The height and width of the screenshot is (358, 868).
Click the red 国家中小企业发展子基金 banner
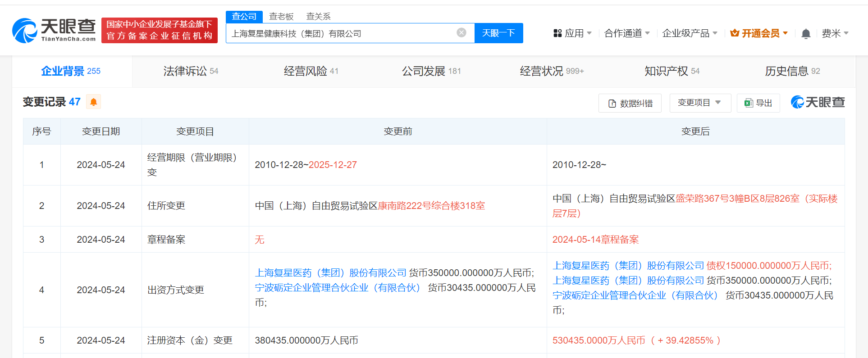(x=160, y=30)
